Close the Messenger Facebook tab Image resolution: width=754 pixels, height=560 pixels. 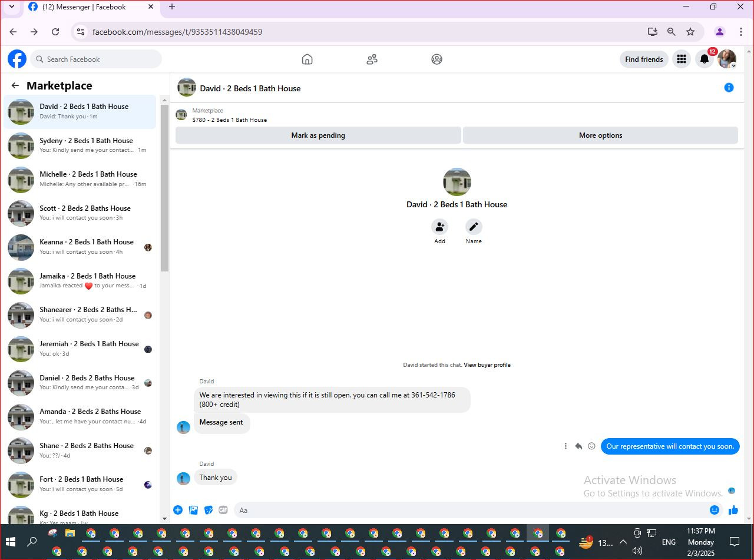point(151,7)
